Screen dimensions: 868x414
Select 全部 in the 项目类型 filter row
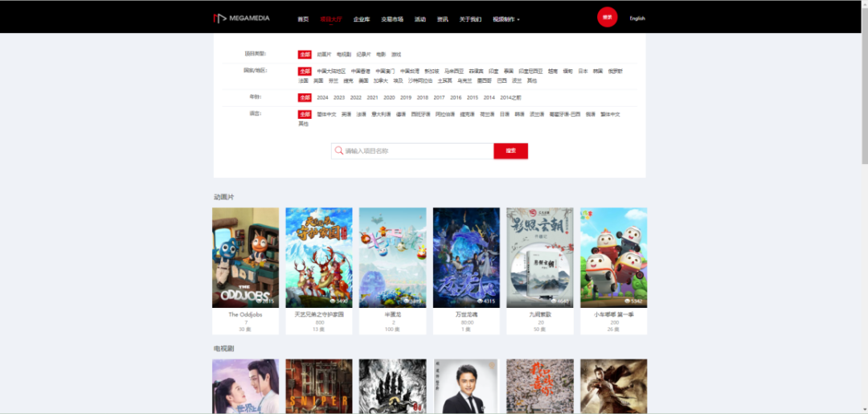pyautogui.click(x=305, y=54)
